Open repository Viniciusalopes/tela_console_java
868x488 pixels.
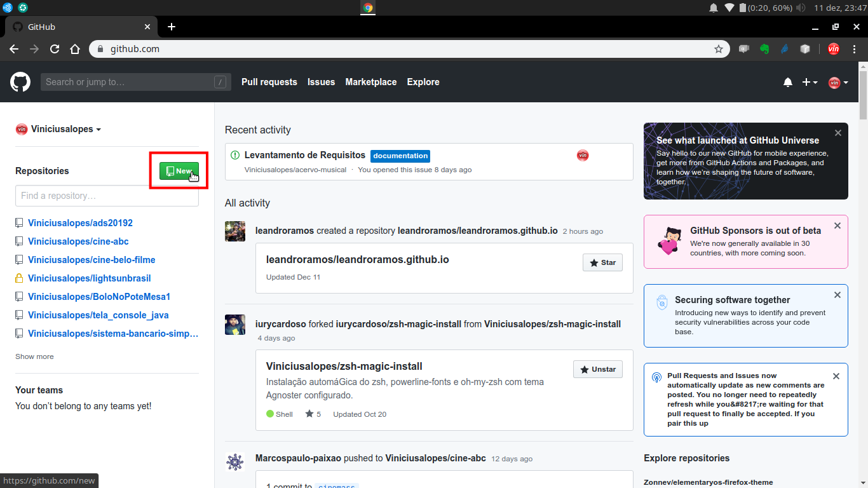(98, 315)
